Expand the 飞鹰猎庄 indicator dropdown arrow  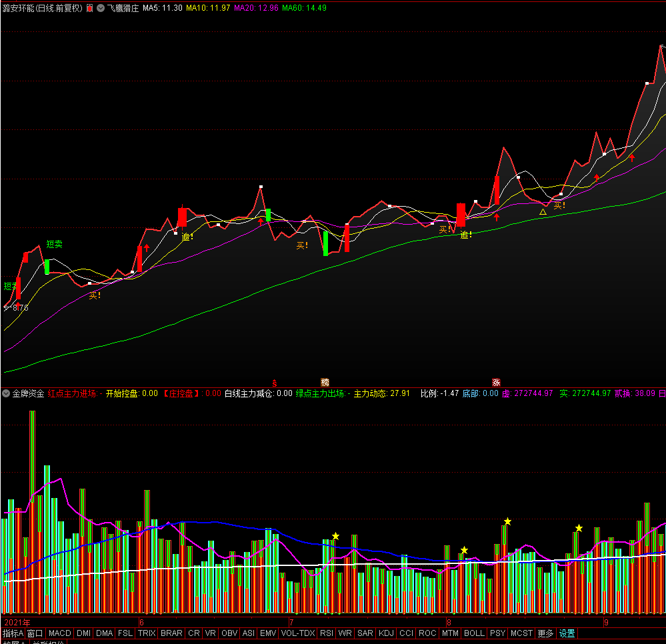(x=101, y=9)
